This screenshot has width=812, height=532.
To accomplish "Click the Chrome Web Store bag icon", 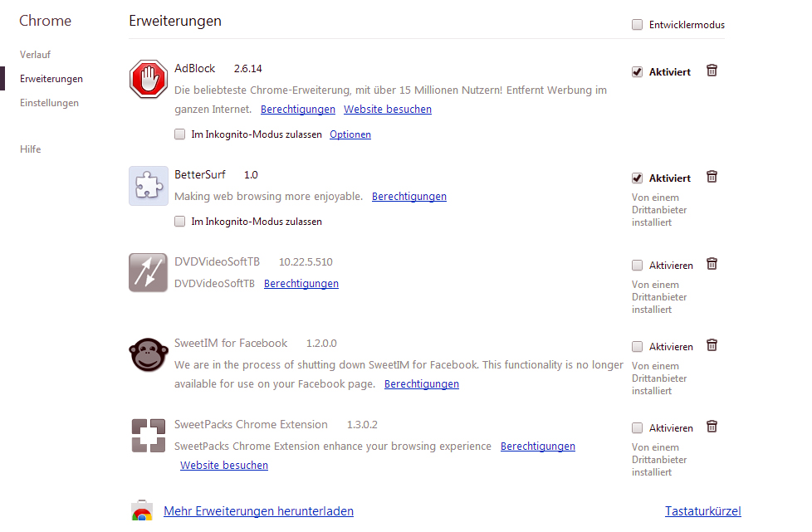I will pyautogui.click(x=142, y=510).
